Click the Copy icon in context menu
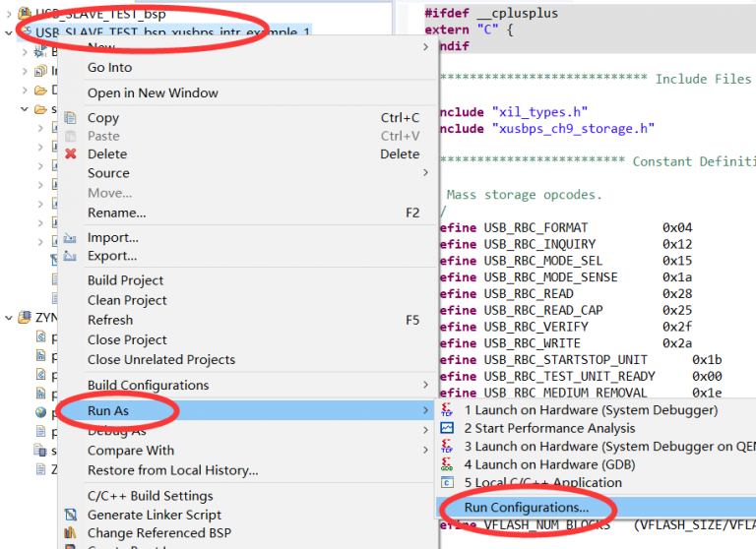Screen dimensions: 756x549 coord(70,118)
